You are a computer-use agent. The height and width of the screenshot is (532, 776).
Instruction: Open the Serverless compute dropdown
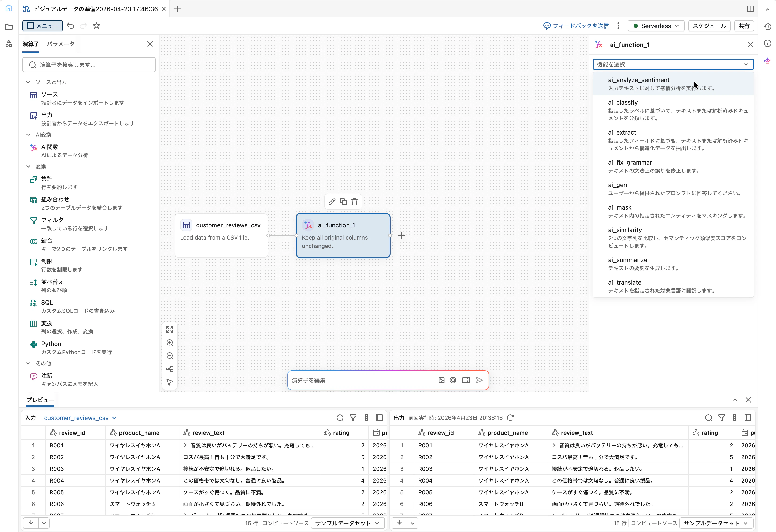point(656,26)
